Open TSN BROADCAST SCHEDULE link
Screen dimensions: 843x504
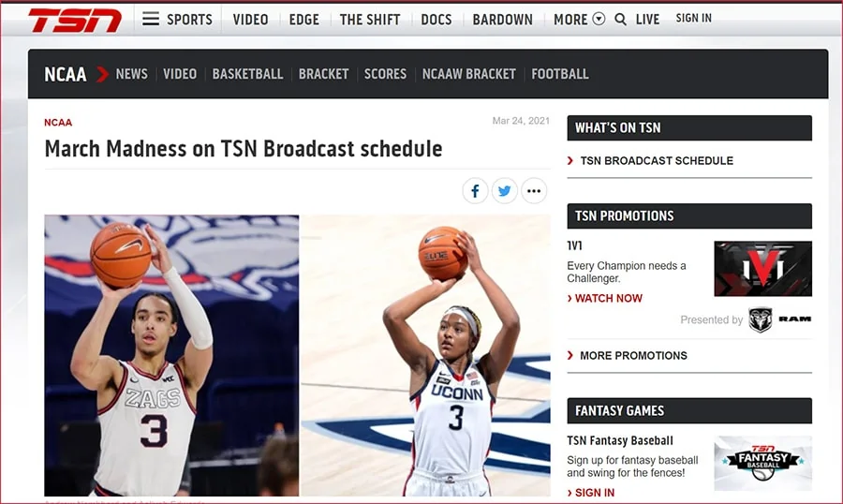[x=657, y=161]
